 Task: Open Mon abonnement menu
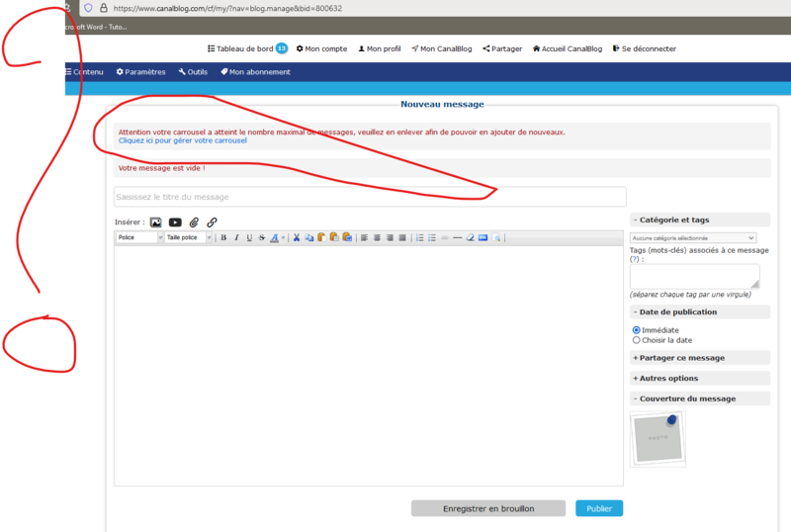point(255,72)
